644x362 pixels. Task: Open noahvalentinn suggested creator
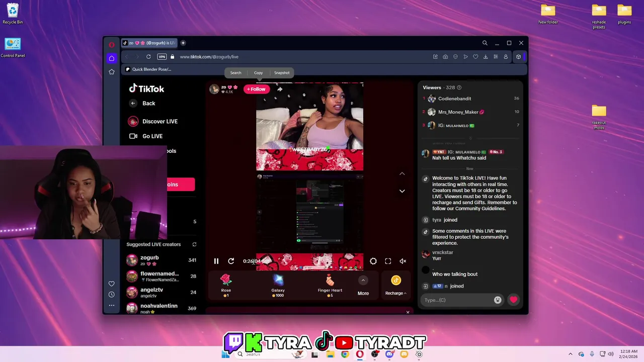[162, 308]
